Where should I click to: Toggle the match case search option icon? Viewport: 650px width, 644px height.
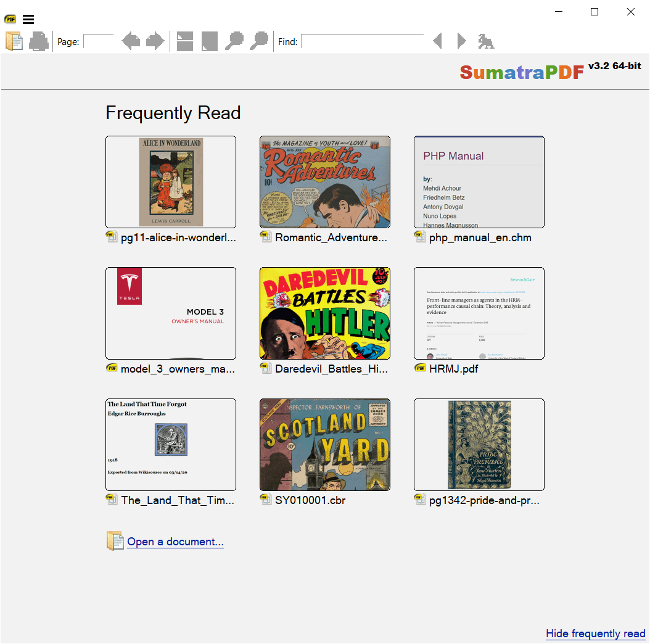click(486, 41)
